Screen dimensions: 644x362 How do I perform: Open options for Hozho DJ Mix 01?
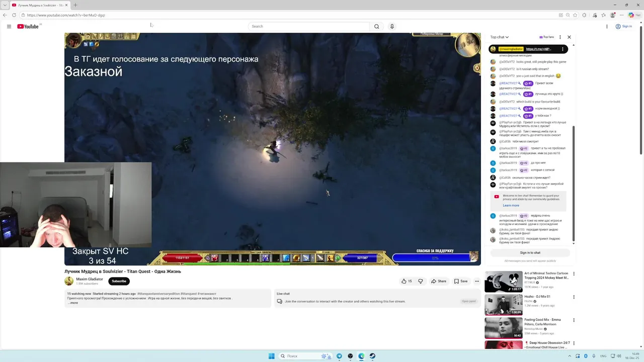tap(574, 297)
